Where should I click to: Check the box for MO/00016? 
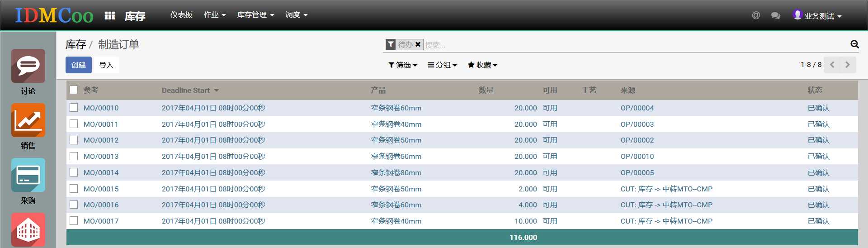(74, 205)
